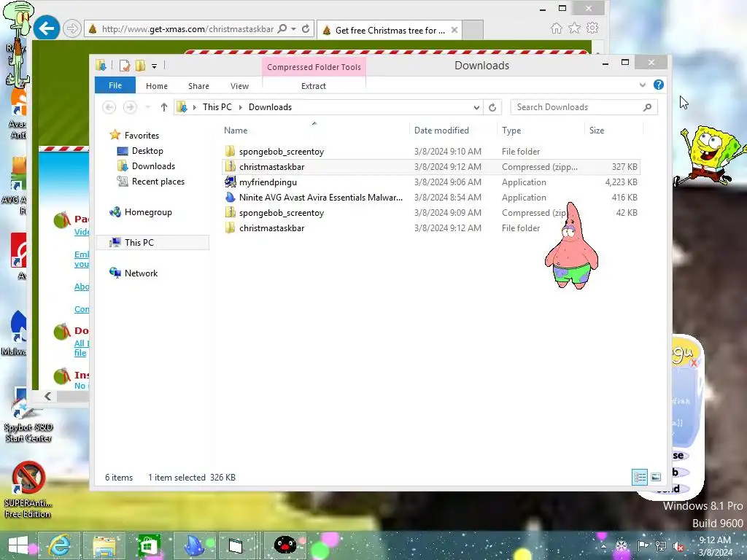Open Homegroup in navigation pane
The image size is (747, 560).
point(147,212)
